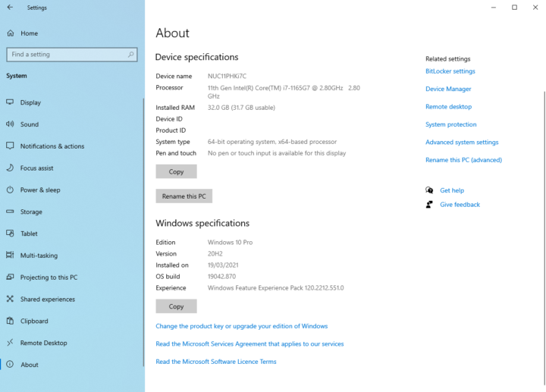Screen dimensions: 546x392
Task: Click the About info icon
Action: (x=10, y=365)
